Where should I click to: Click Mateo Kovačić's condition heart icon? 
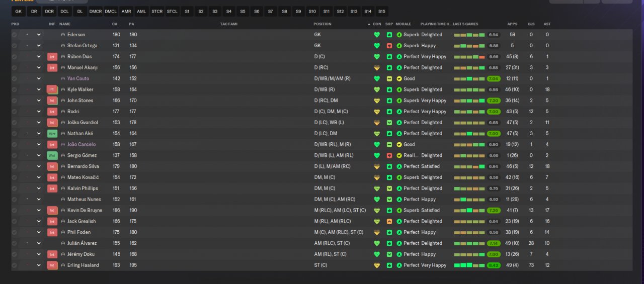pos(376,177)
